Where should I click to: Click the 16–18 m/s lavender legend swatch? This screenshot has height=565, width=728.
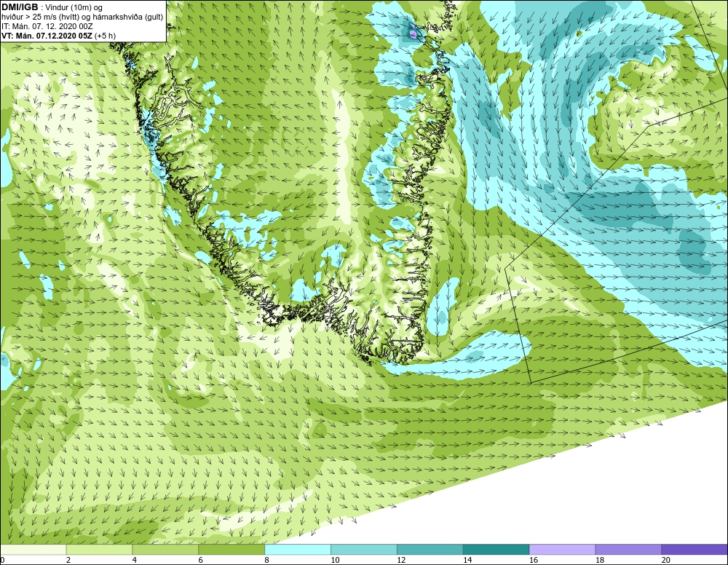563,550
